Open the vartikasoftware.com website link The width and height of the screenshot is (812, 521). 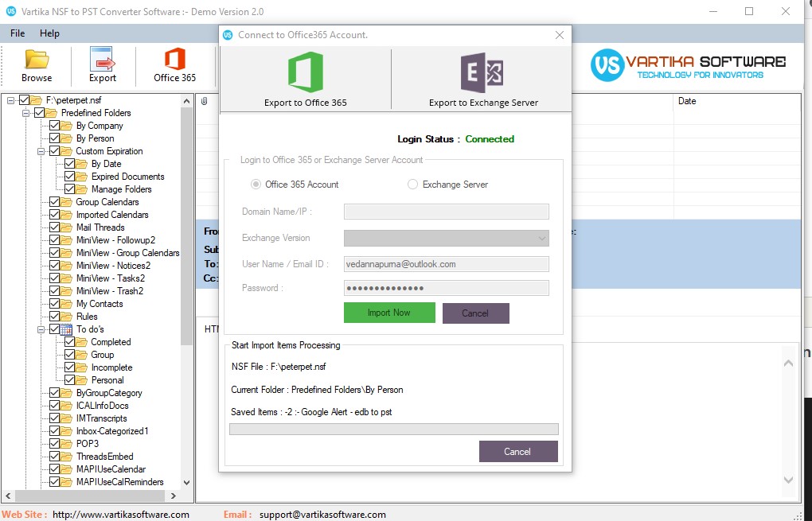point(121,515)
